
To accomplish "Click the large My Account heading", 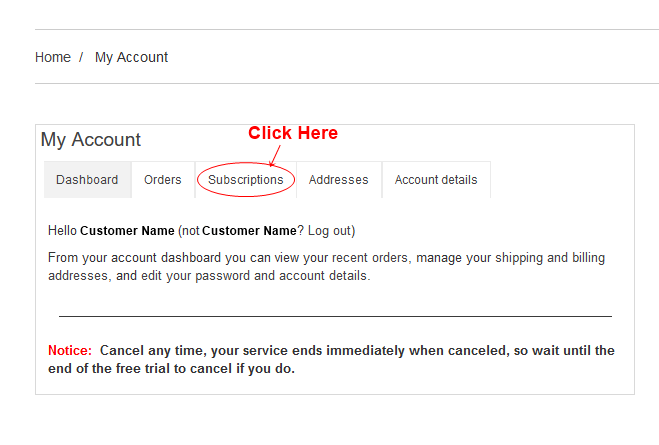I will 91,140.
